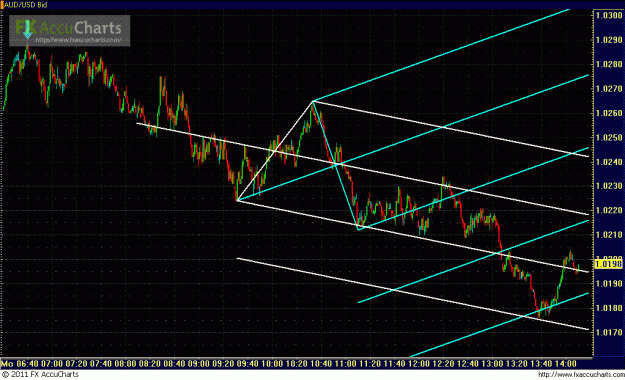Click the 08:40 time axis label

tap(174, 364)
